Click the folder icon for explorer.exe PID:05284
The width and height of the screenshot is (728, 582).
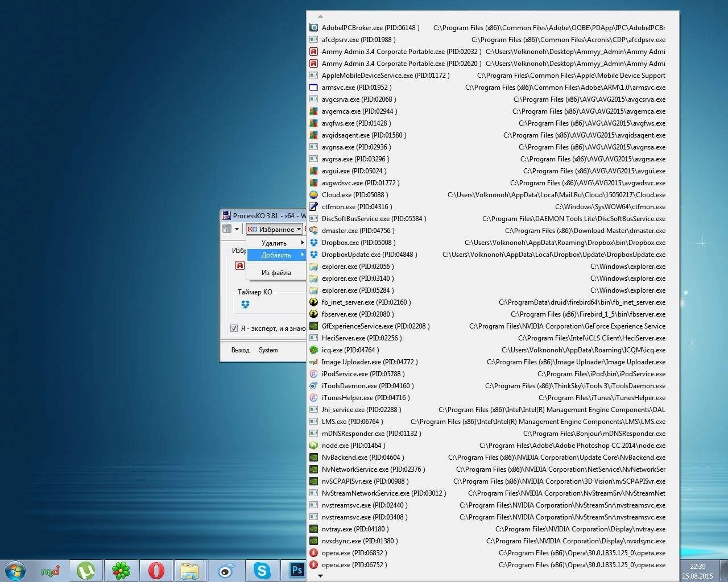[x=313, y=290]
